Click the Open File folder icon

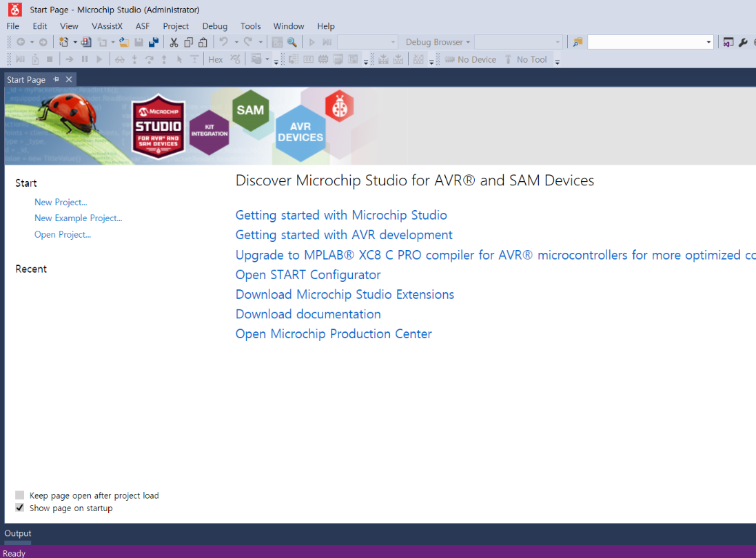click(124, 42)
